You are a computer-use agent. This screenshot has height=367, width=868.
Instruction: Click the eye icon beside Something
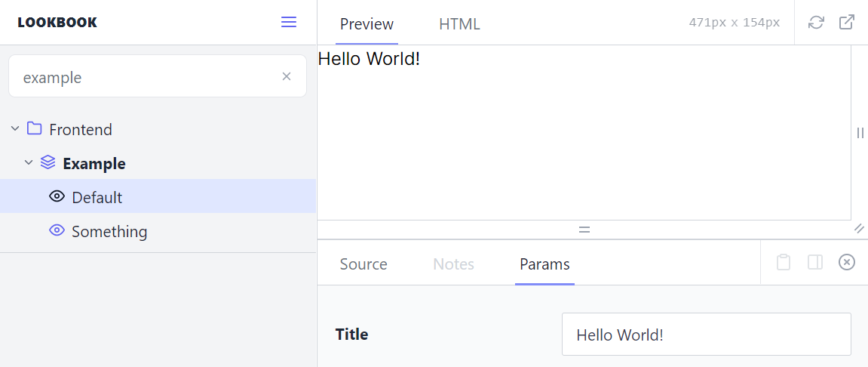click(57, 230)
